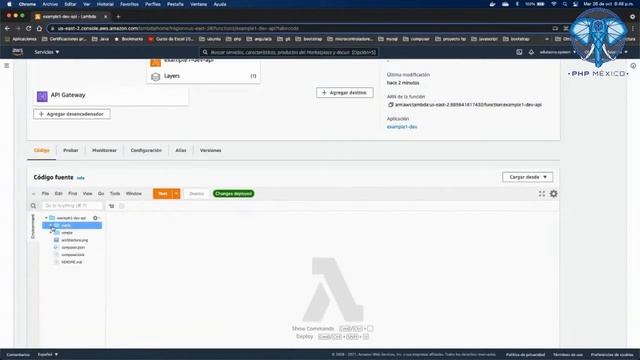Switch to the Configuración tab
640x360 pixels.
click(x=146, y=150)
